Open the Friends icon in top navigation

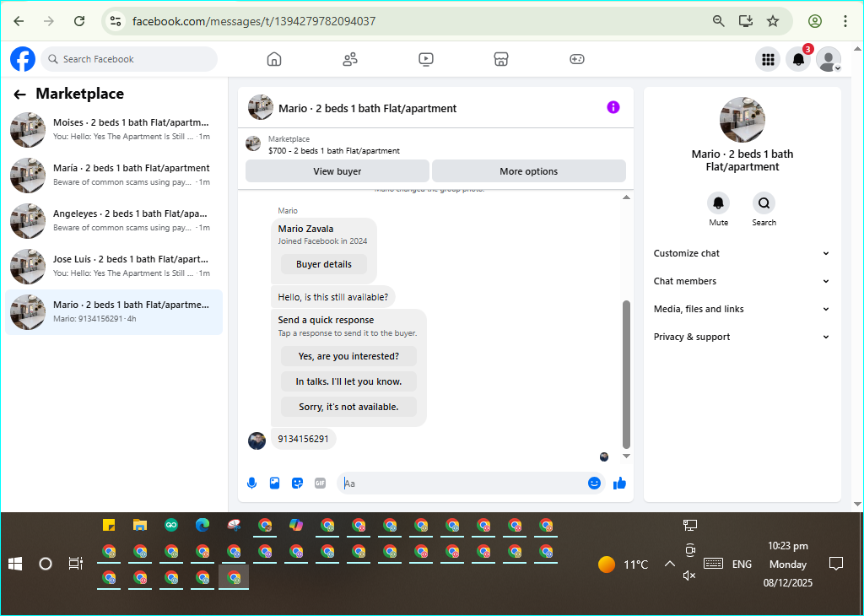pyautogui.click(x=350, y=59)
